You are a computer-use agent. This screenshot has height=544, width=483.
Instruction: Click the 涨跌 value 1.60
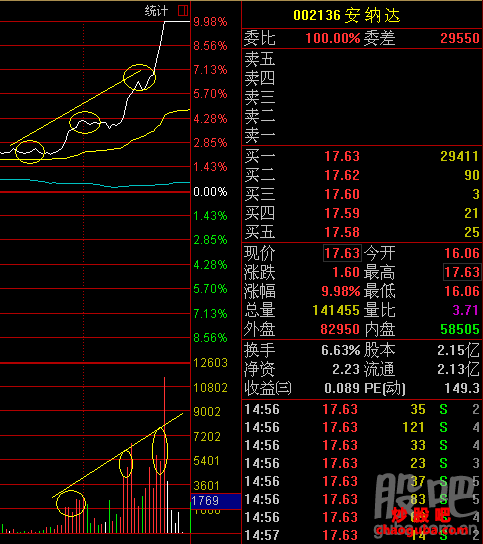point(346,272)
